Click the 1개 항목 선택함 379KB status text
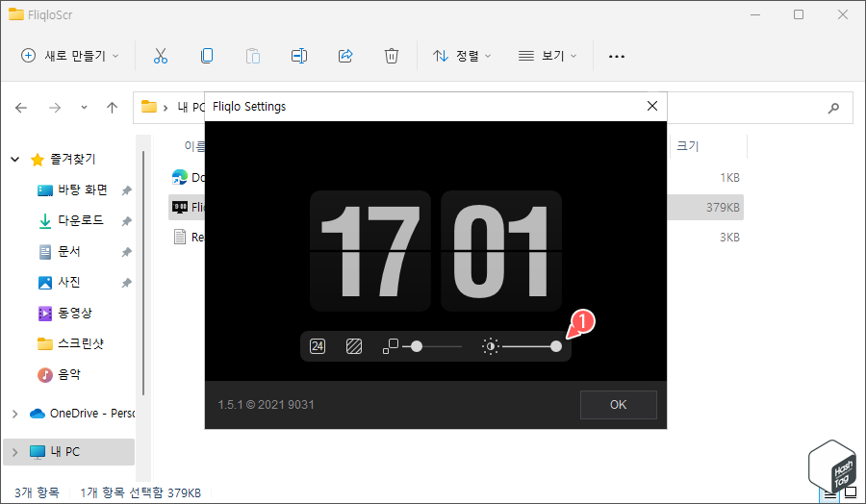Viewport: 866px width, 504px height. (140, 492)
